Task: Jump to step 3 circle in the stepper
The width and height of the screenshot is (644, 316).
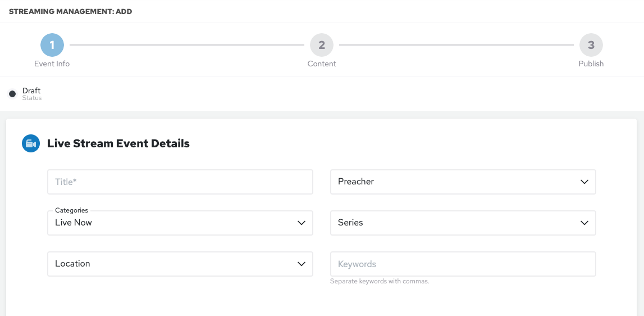Action: pos(591,45)
